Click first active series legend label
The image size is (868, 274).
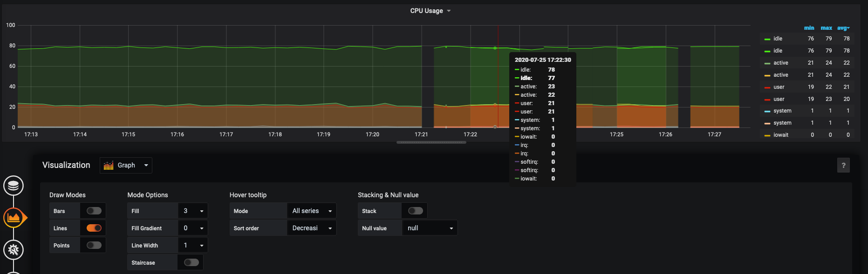pyautogui.click(x=781, y=63)
